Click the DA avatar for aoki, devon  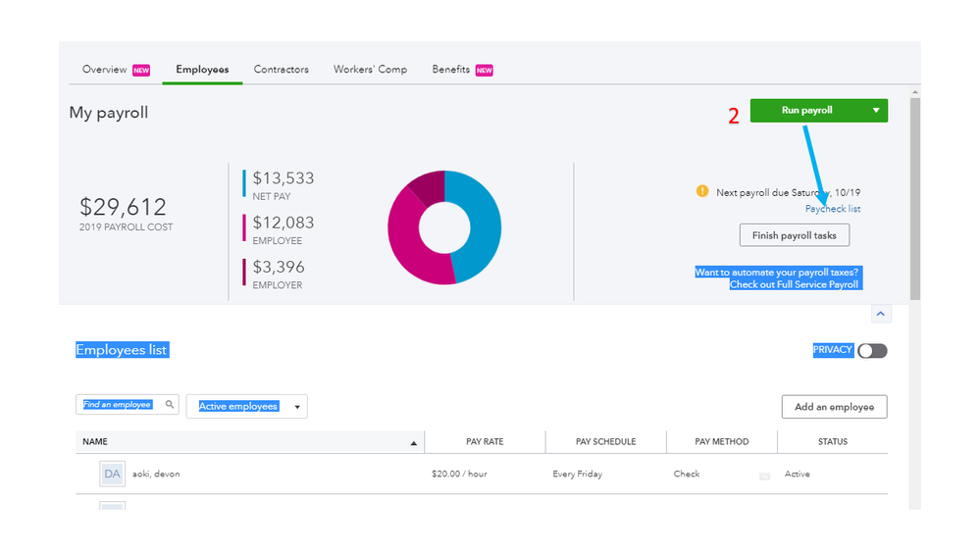pyautogui.click(x=113, y=474)
